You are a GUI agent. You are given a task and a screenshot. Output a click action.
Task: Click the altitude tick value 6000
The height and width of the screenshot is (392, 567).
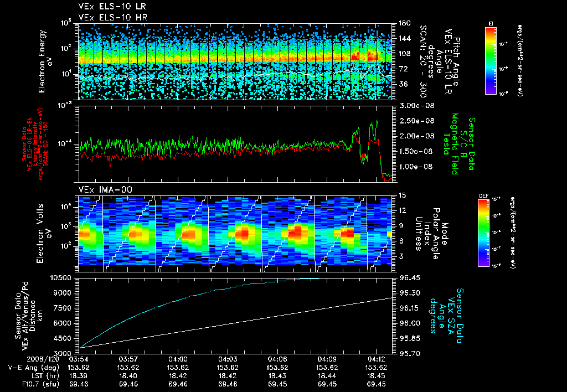[x=62, y=323]
